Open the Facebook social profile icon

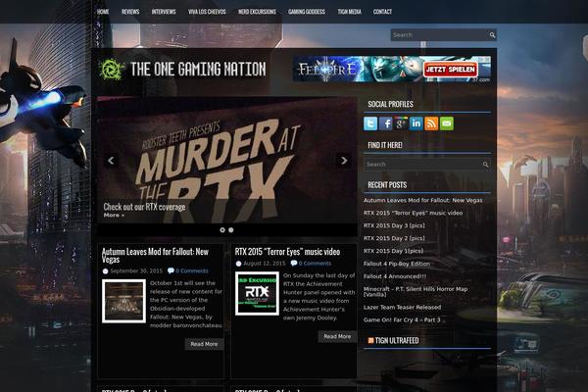coord(385,123)
